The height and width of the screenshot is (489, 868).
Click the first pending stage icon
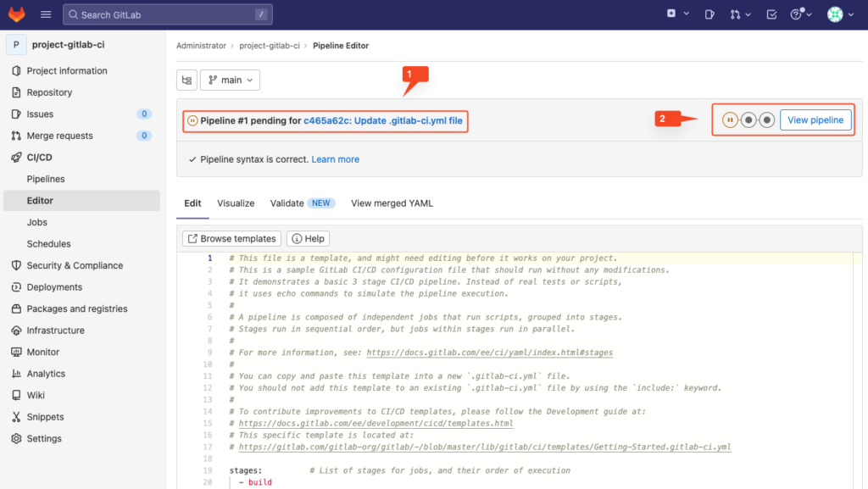click(730, 120)
